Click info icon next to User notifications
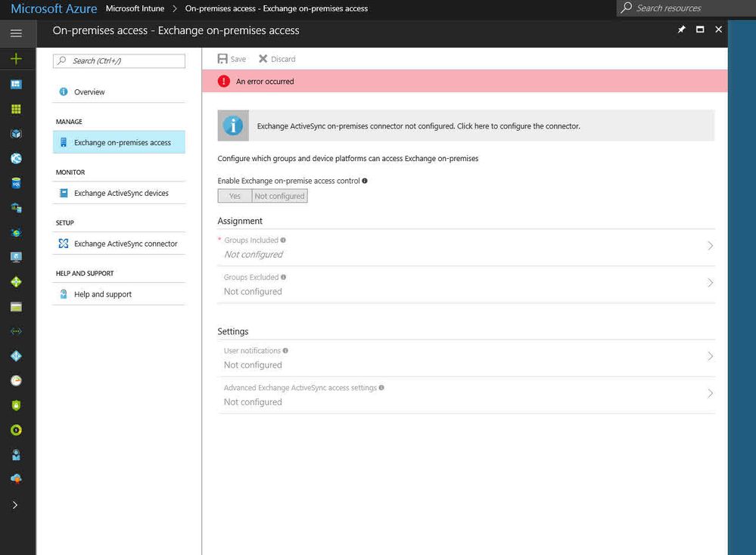 pyautogui.click(x=285, y=351)
